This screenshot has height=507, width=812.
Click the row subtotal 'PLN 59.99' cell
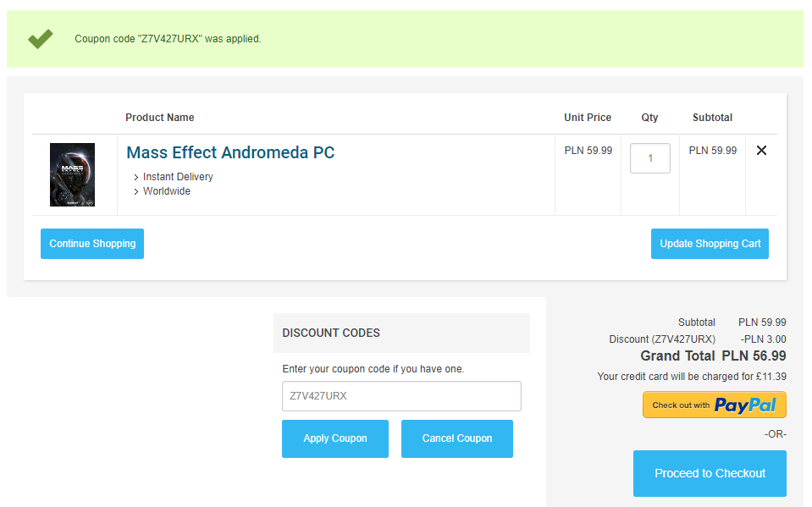713,150
